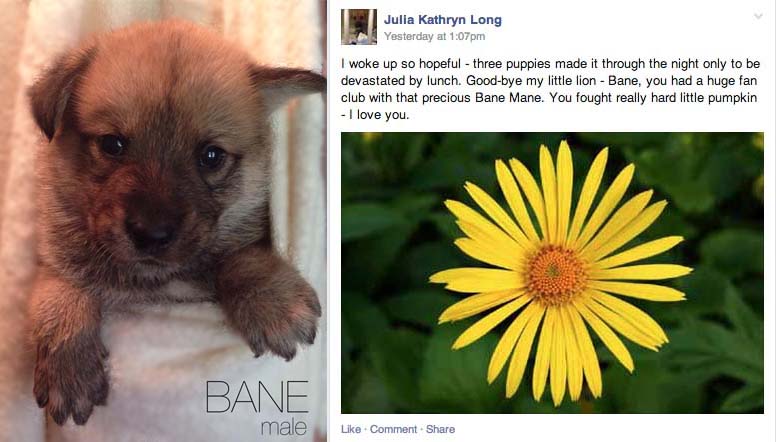Click 'devastated by lunch' in post text
Screen dimensions: 776x442
401,81
